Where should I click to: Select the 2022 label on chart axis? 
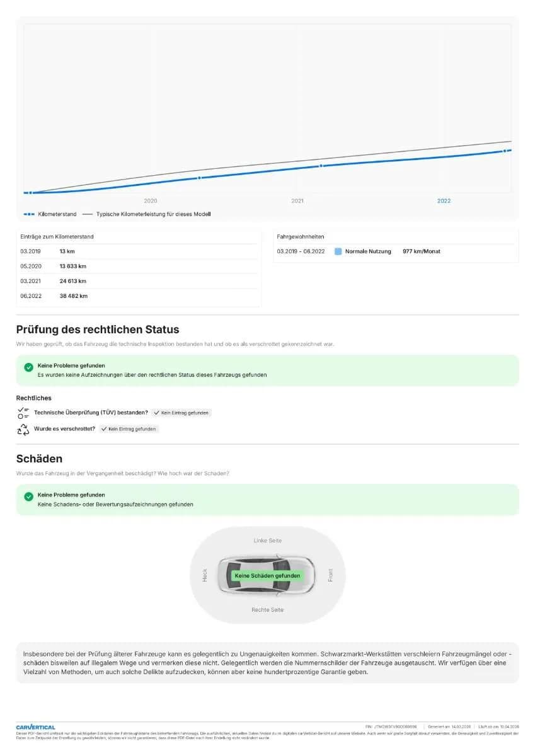[444, 201]
